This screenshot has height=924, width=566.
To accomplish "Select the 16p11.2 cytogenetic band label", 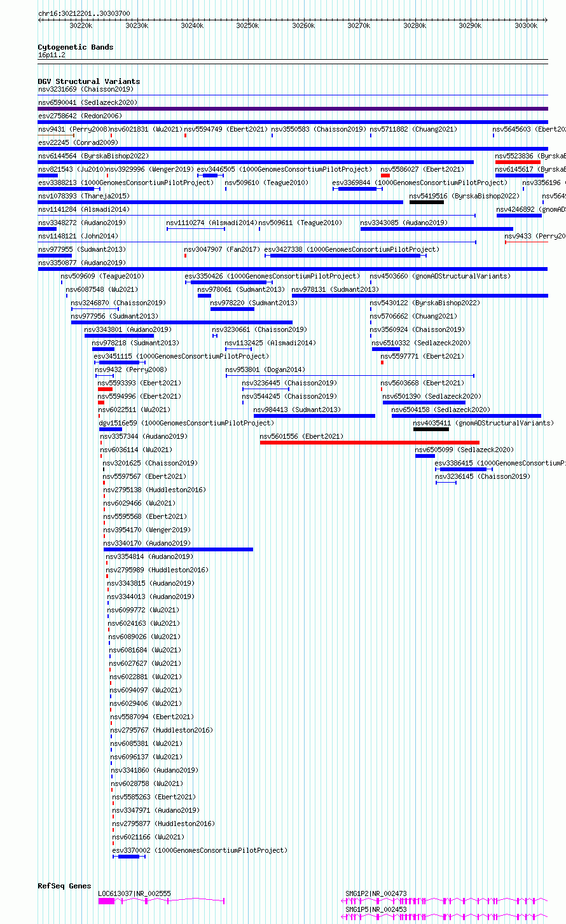I will click(x=52, y=55).
